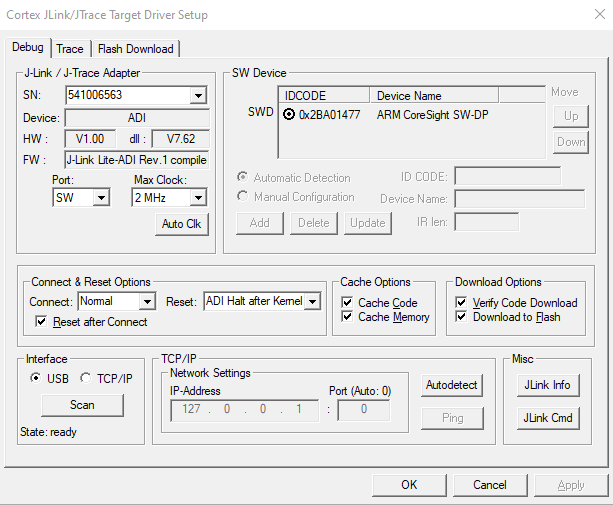
Task: Click the Delete device button
Action: tap(314, 223)
